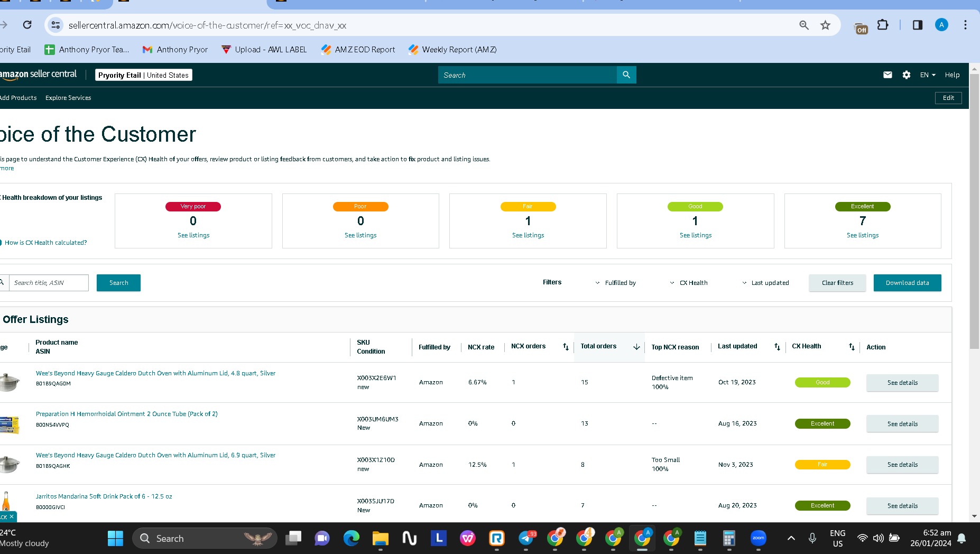The height and width of the screenshot is (554, 980).
Task: Reload the page with browser refresh icon
Action: [27, 25]
